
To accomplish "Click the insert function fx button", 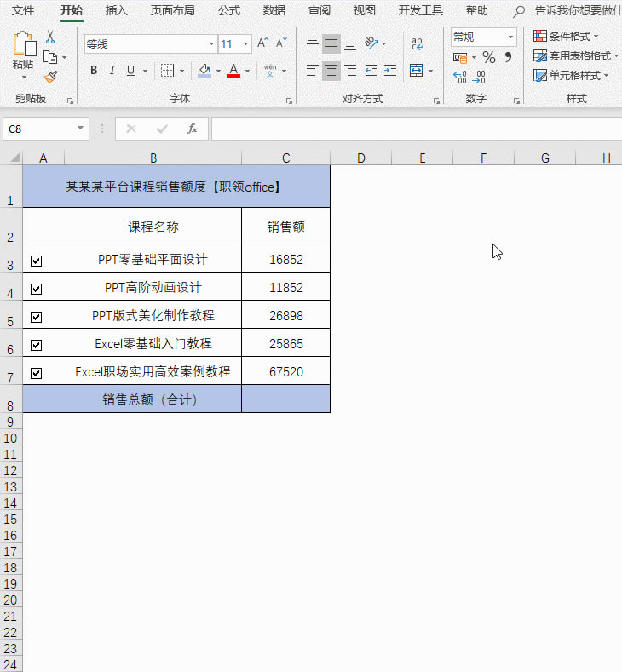I will (x=192, y=129).
